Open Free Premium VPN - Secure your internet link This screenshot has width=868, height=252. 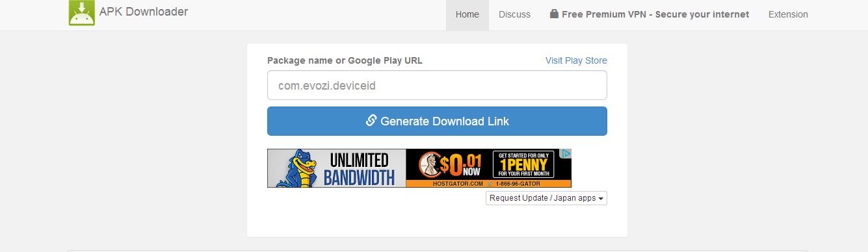[x=650, y=14]
